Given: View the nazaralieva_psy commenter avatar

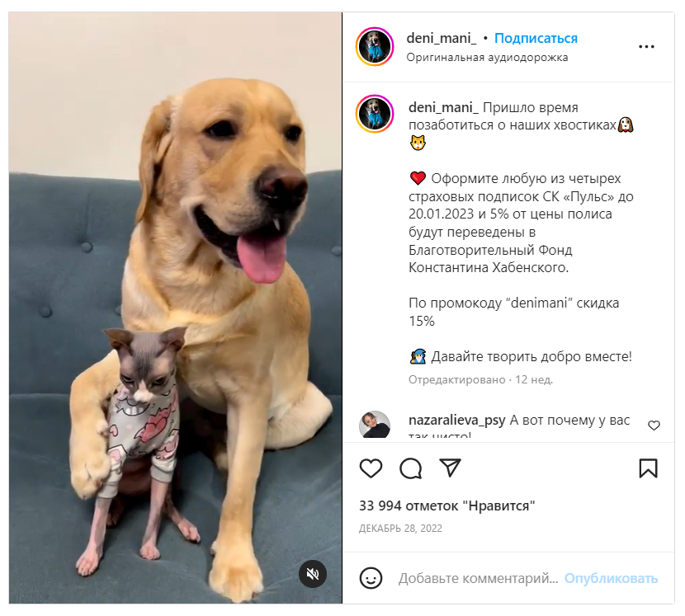Looking at the screenshot, I should coord(375,425).
